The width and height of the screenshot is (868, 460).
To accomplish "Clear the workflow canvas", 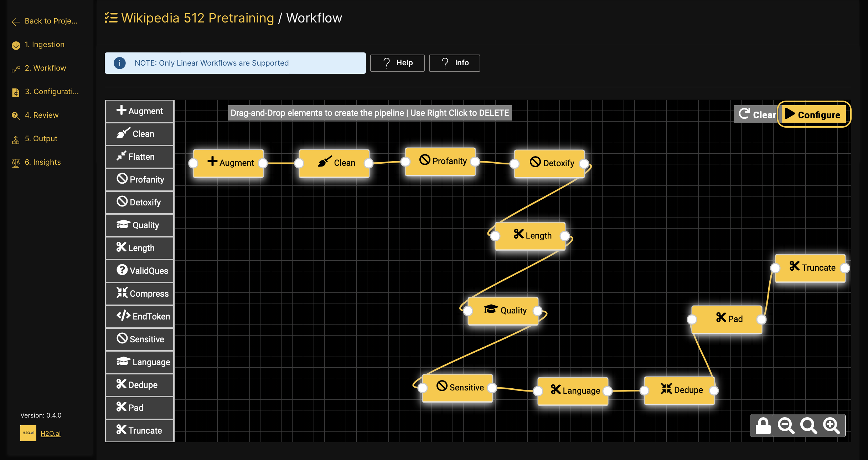I will 755,114.
